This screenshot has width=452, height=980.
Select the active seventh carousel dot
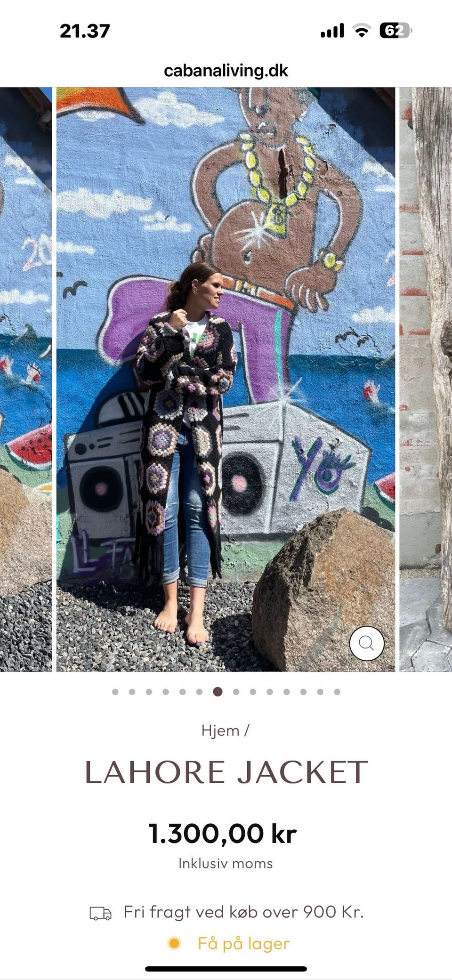tap(218, 692)
